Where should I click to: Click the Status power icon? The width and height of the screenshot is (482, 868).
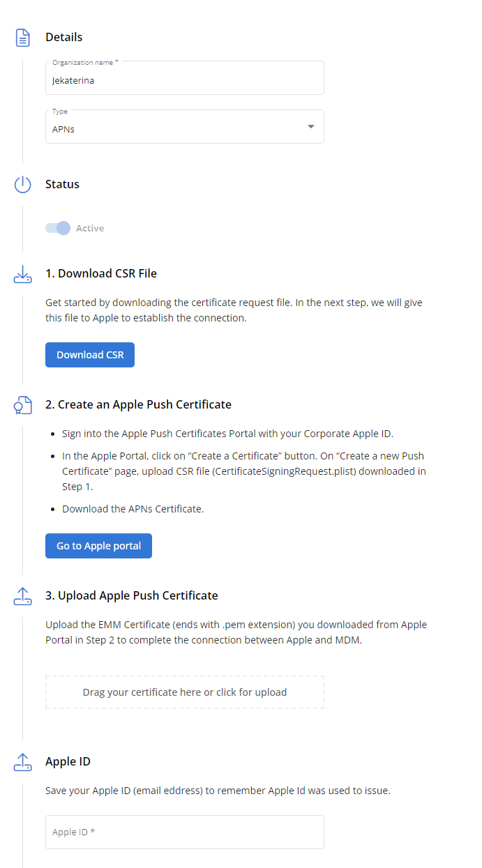(23, 185)
